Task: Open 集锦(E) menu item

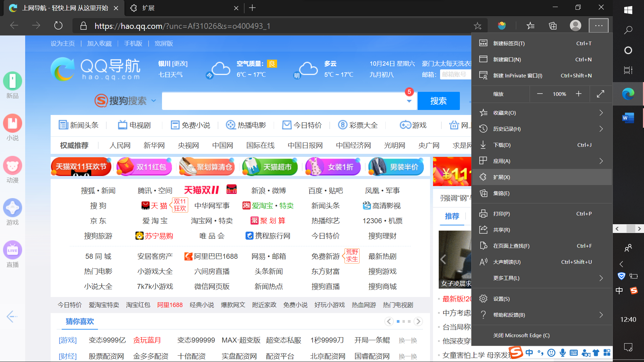Action: 542,193
